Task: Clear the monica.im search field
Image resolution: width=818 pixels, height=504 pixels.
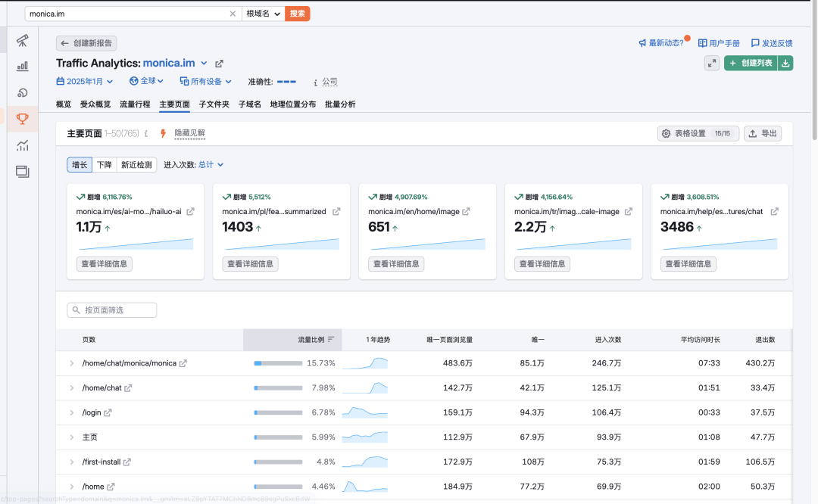Action: 233,14
